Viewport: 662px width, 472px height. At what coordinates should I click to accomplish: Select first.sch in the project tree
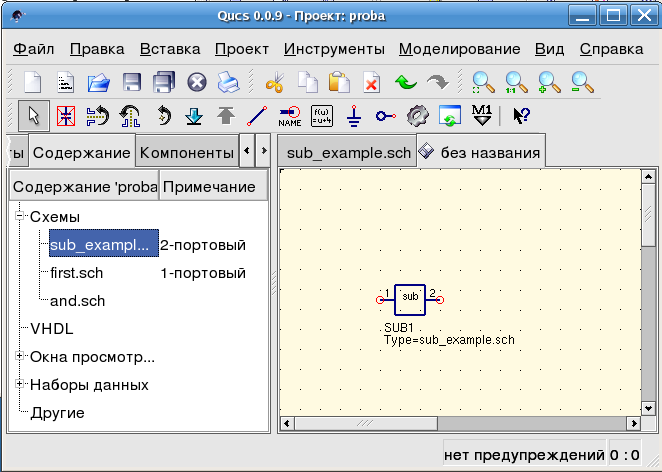[x=76, y=273]
